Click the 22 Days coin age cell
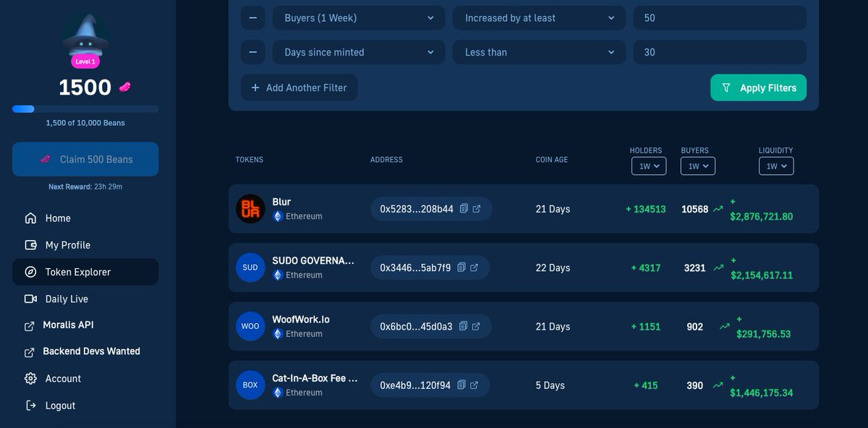868x428 pixels. pos(553,267)
